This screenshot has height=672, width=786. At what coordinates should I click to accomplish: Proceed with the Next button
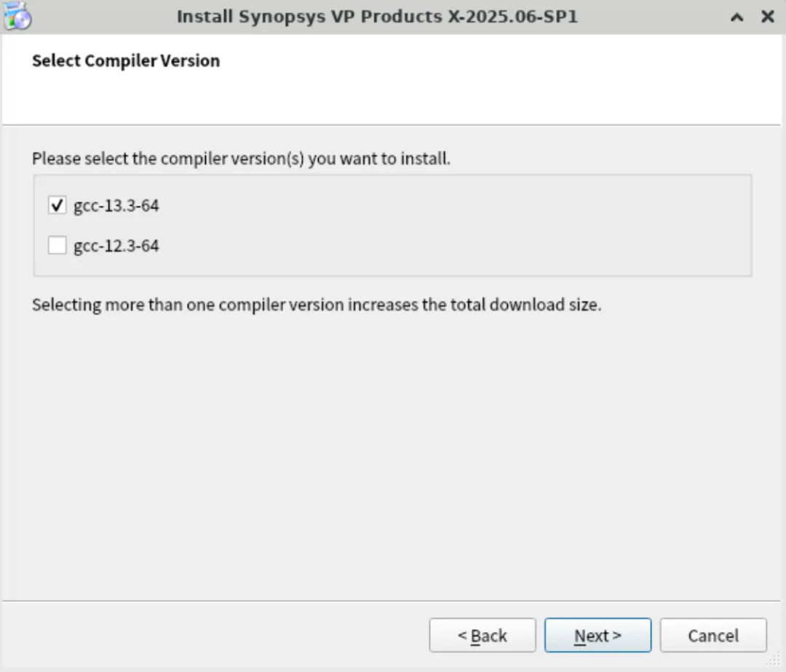tap(598, 635)
